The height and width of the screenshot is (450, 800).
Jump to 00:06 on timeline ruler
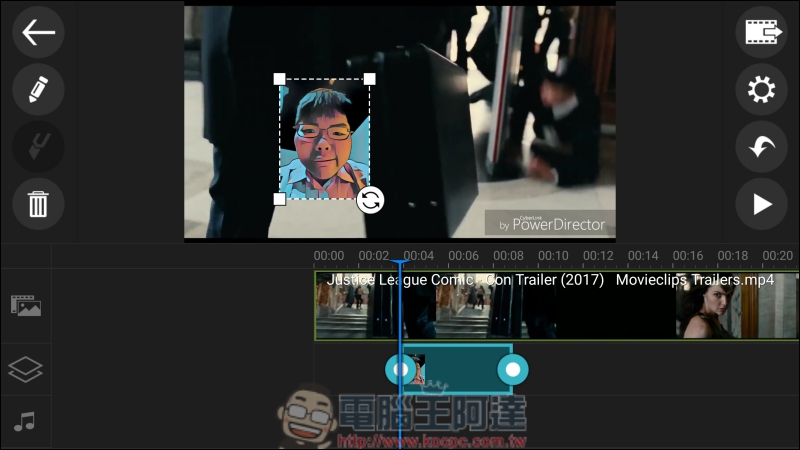[x=463, y=256]
